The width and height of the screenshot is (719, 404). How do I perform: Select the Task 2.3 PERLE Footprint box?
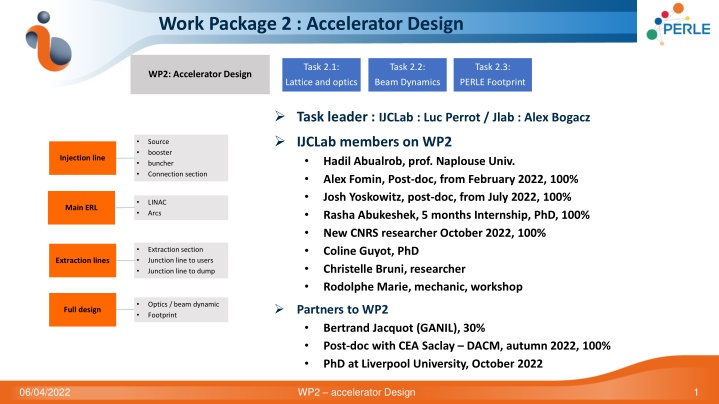click(490, 73)
